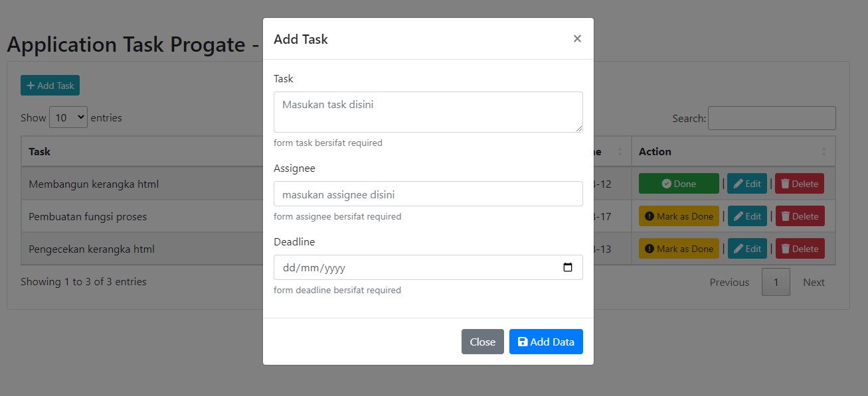Click the plus icon on Add Task button
The image size is (868, 396).
31,85
